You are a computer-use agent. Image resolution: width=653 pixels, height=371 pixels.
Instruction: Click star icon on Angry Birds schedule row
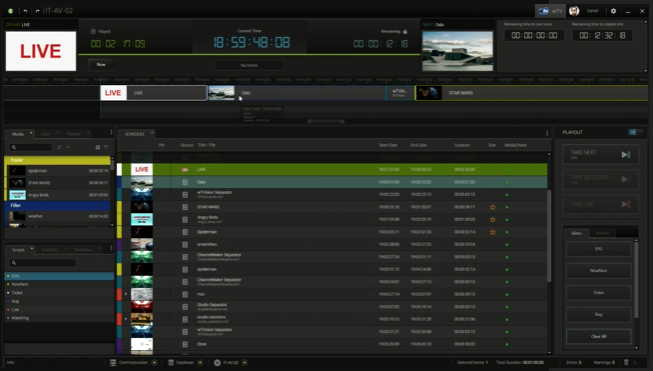[x=493, y=219]
